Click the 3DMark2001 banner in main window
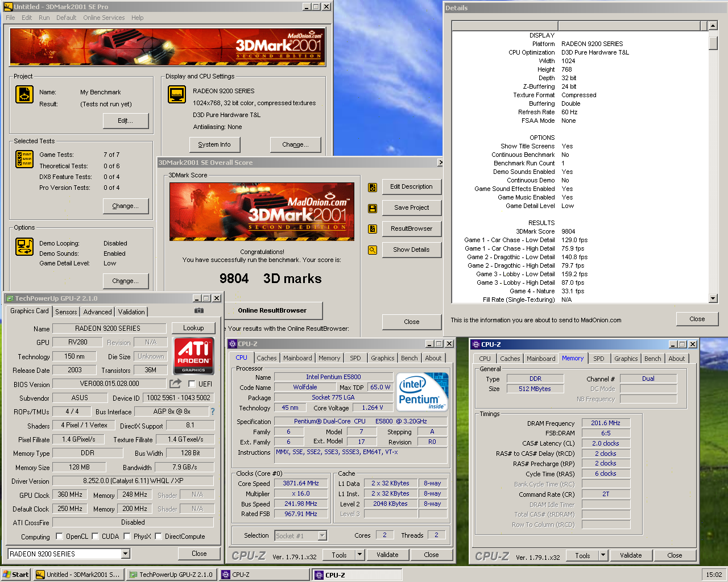Image resolution: width=728 pixels, height=582 pixels. pos(168,46)
